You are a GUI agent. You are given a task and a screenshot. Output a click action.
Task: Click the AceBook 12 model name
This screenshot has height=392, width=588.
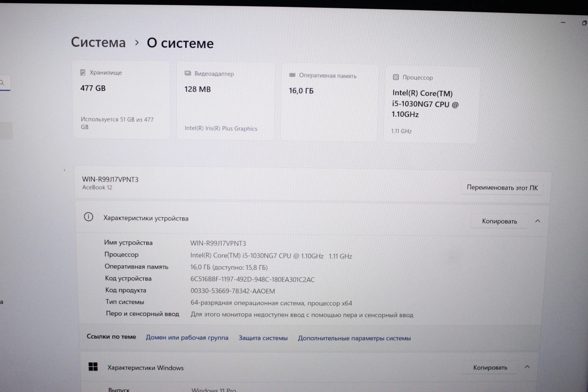tap(97, 187)
